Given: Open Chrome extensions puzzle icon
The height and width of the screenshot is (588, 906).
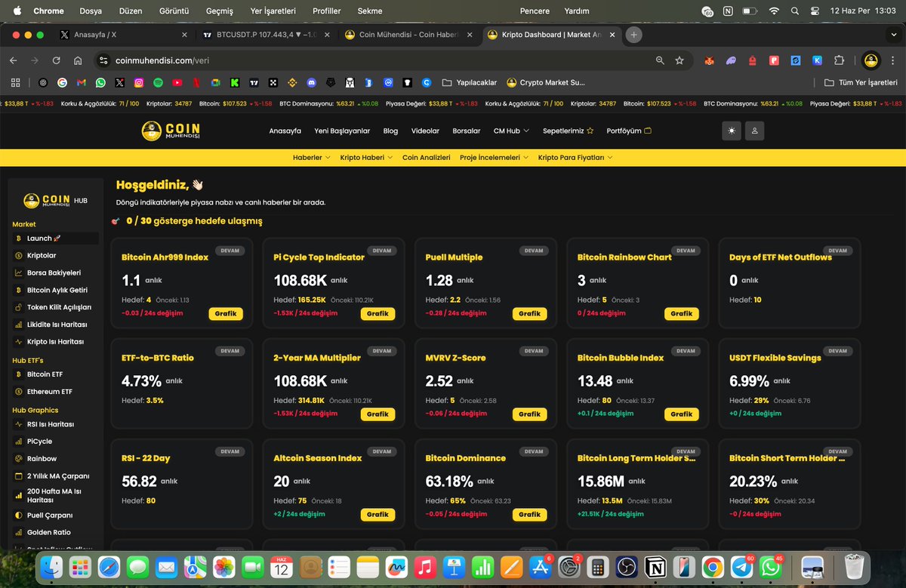Looking at the screenshot, I should click(x=839, y=60).
